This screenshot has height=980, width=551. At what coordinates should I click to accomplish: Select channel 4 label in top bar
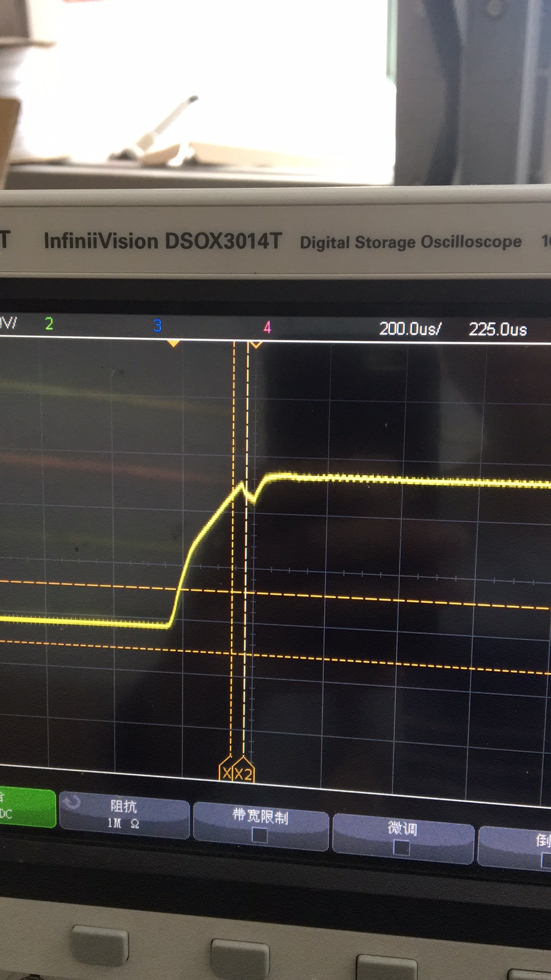coord(267,328)
